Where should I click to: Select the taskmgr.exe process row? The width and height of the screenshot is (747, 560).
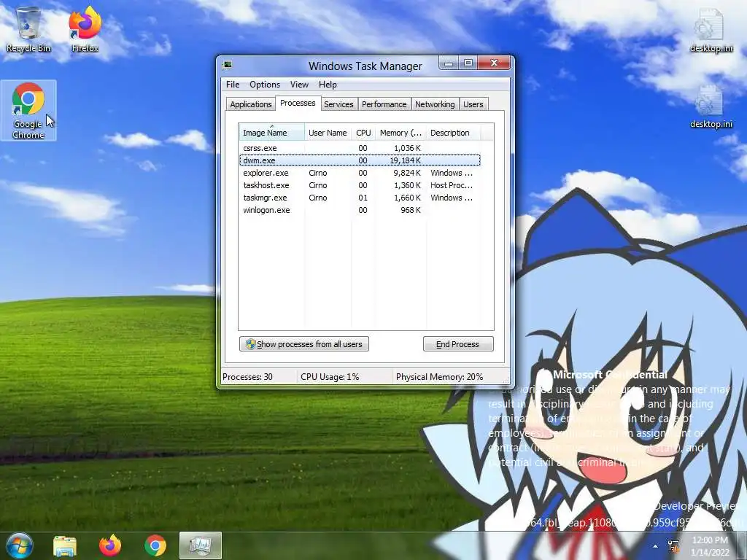pos(360,198)
